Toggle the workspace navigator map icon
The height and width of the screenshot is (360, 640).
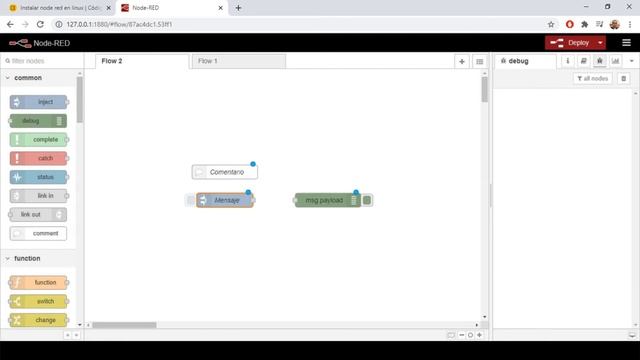pos(451,335)
